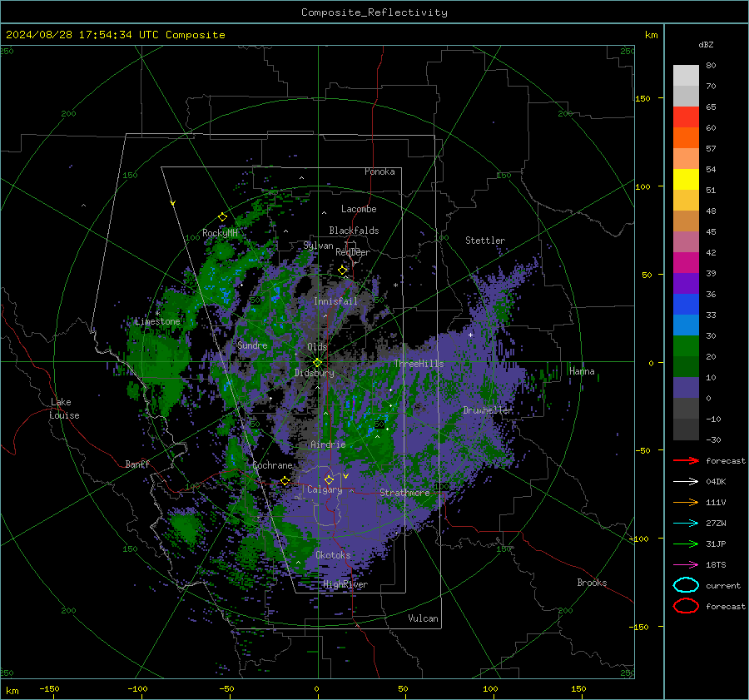
Task: Click the dBZ legend heading
Action: pos(706,44)
